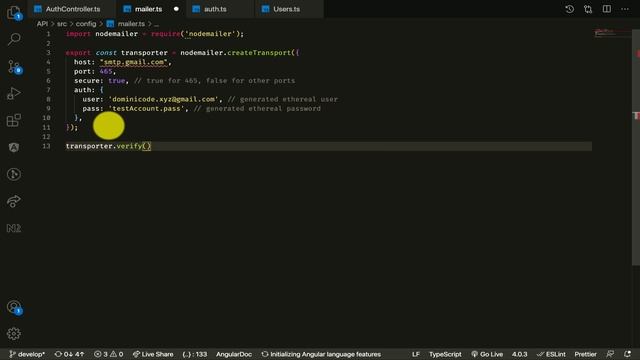The image size is (640, 360).
Task: Click transporter.verify on line 13
Action: (x=104, y=146)
